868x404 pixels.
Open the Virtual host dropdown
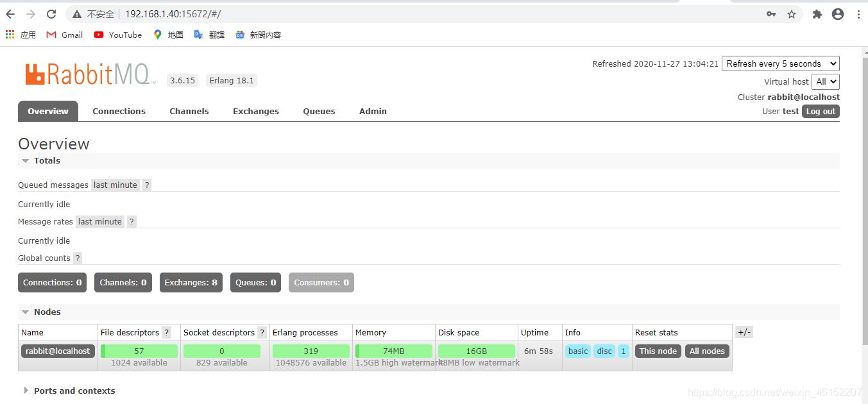[x=826, y=81]
